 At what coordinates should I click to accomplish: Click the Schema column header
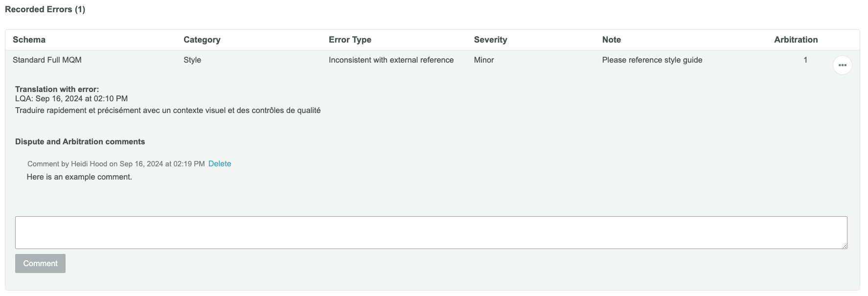pyautogui.click(x=29, y=40)
